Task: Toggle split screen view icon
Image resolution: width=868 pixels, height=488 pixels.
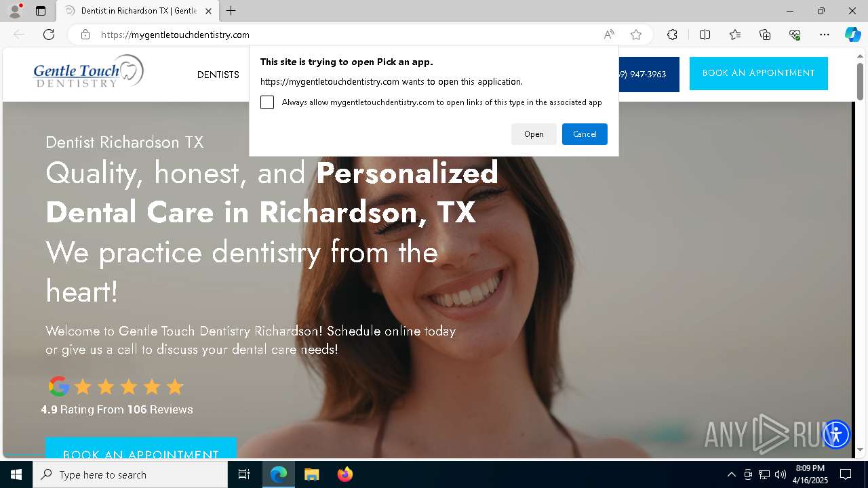Action: point(705,35)
